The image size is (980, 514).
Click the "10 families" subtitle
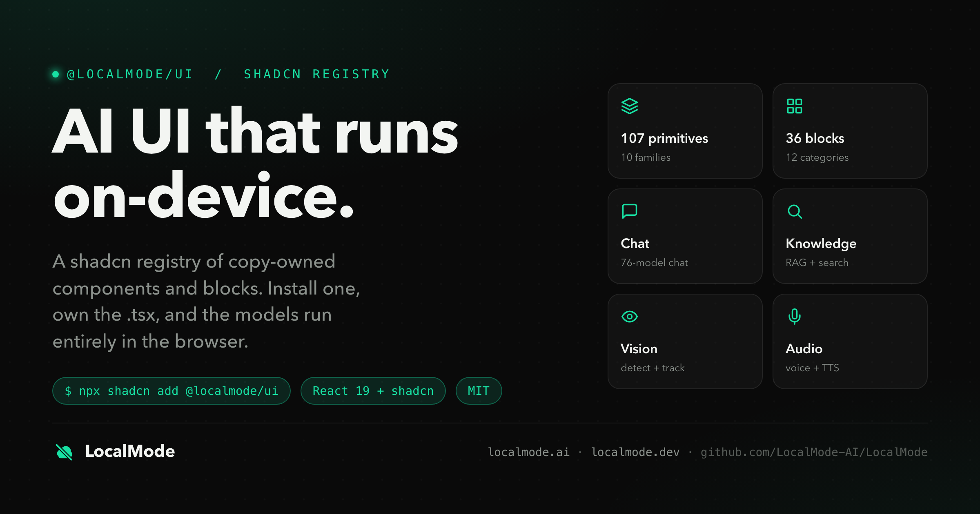coord(646,157)
